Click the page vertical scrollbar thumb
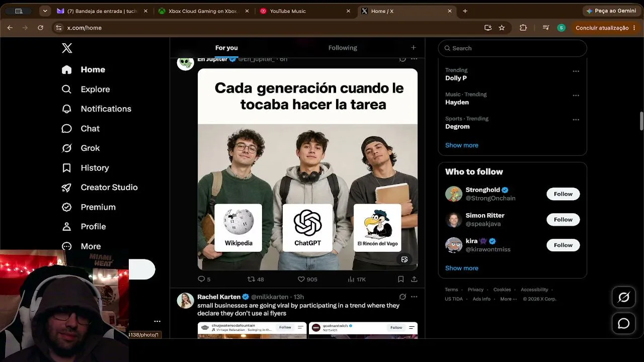Image resolution: width=644 pixels, height=362 pixels. coord(641,121)
